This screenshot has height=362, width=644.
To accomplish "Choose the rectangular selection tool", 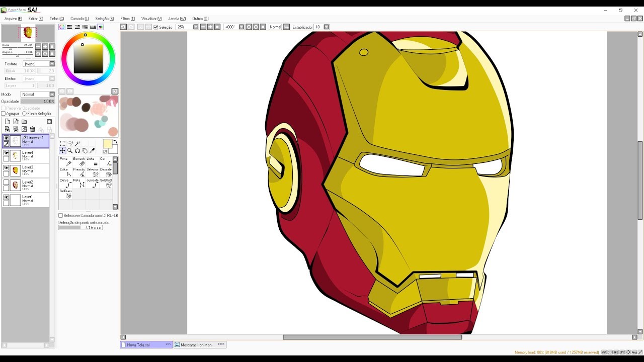I will [x=62, y=143].
